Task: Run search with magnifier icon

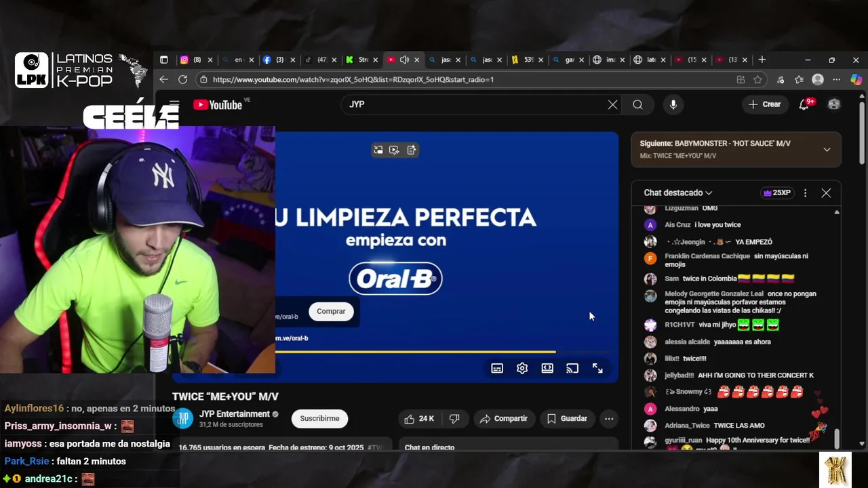Action: coord(637,104)
